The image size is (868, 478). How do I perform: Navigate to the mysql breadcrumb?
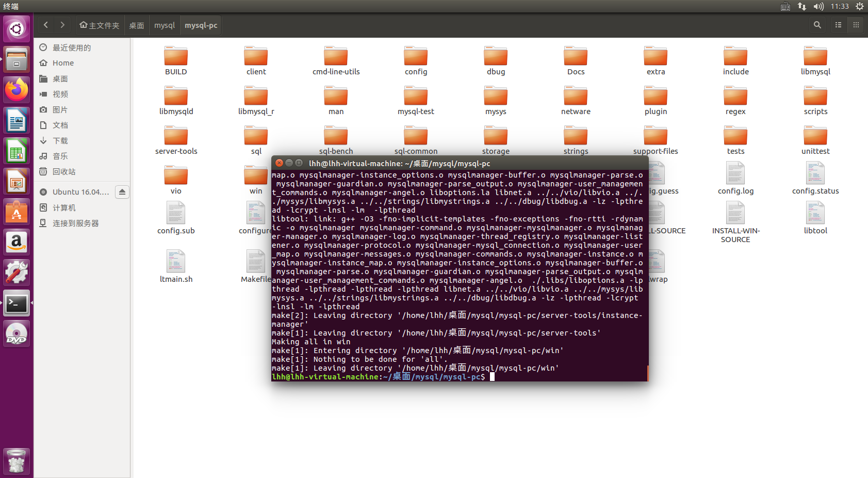165,25
